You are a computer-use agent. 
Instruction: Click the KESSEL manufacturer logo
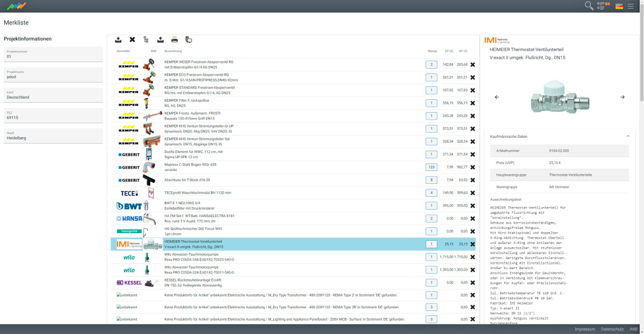tap(129, 283)
